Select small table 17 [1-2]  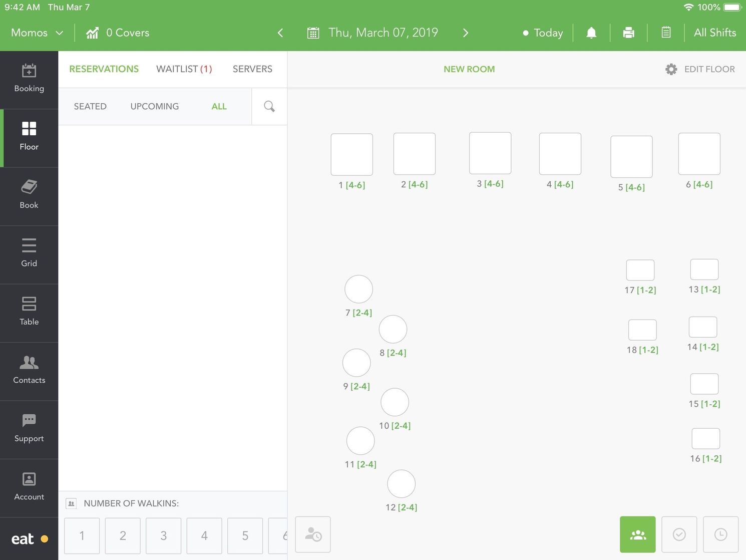(640, 270)
